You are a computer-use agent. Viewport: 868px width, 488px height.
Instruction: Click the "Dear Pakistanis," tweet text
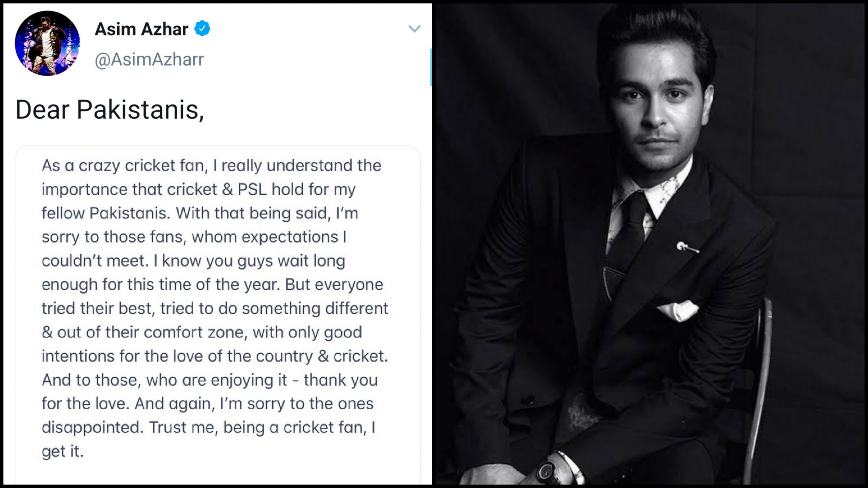(x=110, y=110)
